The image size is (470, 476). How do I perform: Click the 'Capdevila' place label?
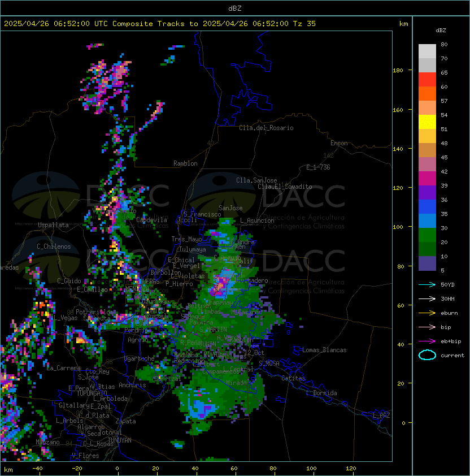tap(151, 219)
